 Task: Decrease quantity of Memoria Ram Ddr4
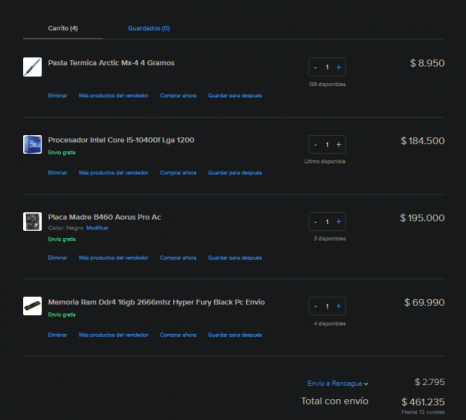tap(315, 306)
